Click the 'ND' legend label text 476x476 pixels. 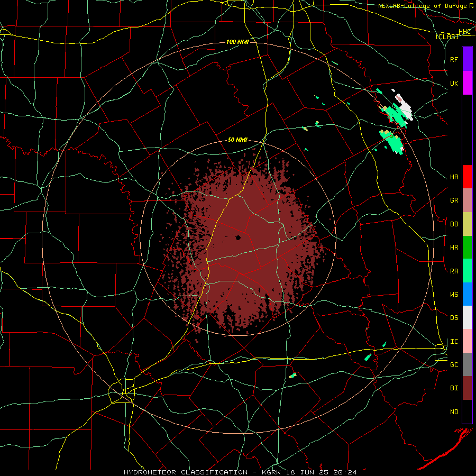pyautogui.click(x=454, y=412)
